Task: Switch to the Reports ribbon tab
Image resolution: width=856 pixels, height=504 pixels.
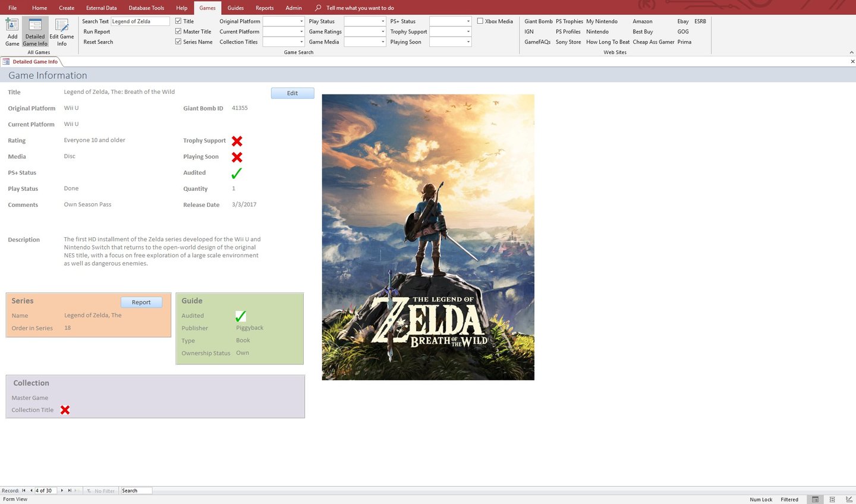Action: [x=265, y=8]
